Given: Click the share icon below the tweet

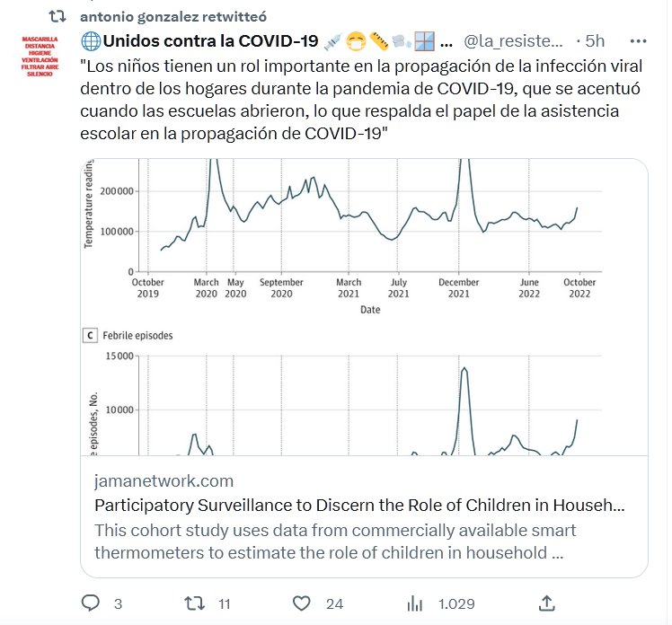Looking at the screenshot, I should point(546,602).
